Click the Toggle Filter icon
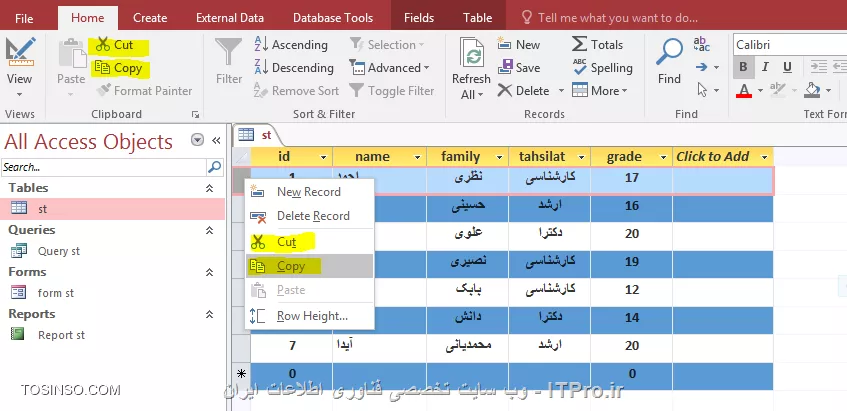This screenshot has height=411, width=847. pyautogui.click(x=356, y=90)
